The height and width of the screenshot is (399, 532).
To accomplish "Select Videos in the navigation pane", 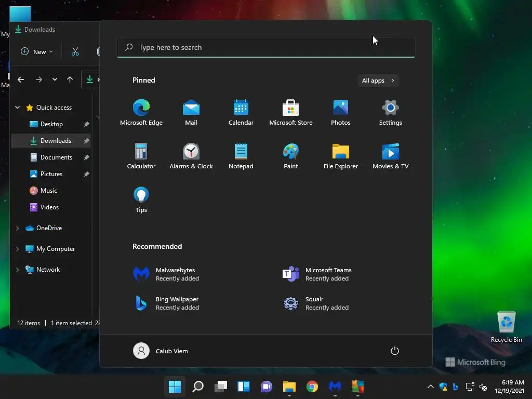I will point(51,207).
